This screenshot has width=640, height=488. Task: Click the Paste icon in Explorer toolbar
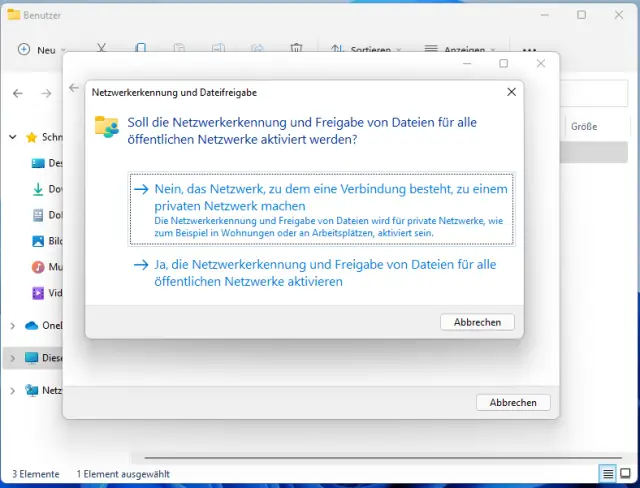tap(179, 48)
